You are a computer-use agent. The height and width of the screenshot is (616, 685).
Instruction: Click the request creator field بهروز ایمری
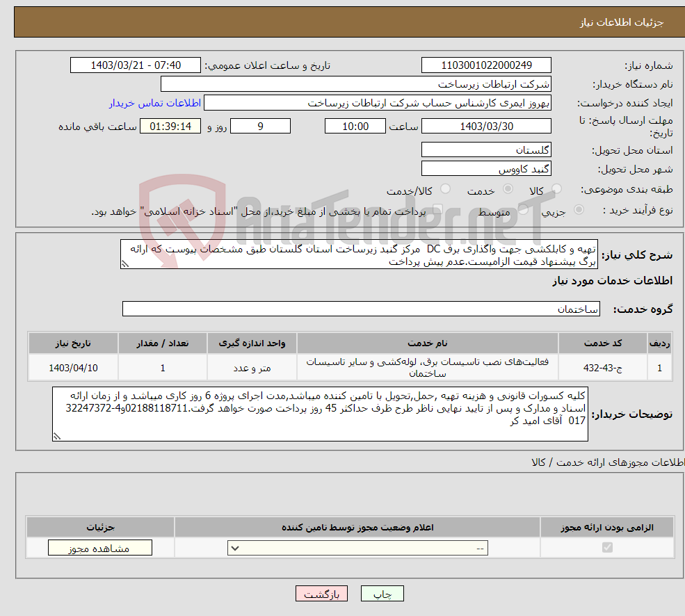coord(378,103)
